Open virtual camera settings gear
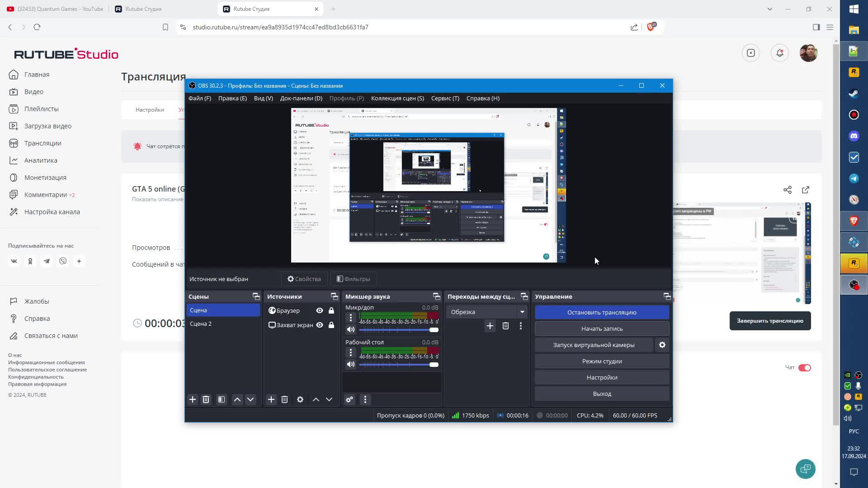 662,345
